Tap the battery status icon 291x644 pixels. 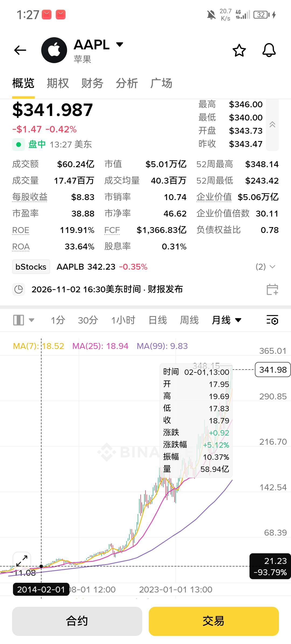tap(261, 15)
